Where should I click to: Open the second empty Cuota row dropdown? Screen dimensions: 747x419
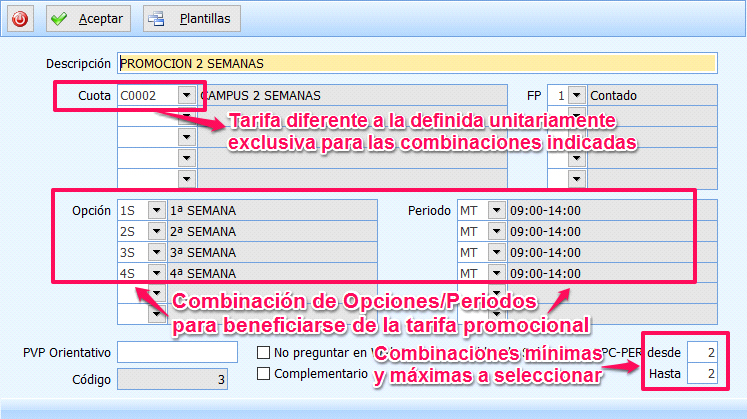[186, 117]
